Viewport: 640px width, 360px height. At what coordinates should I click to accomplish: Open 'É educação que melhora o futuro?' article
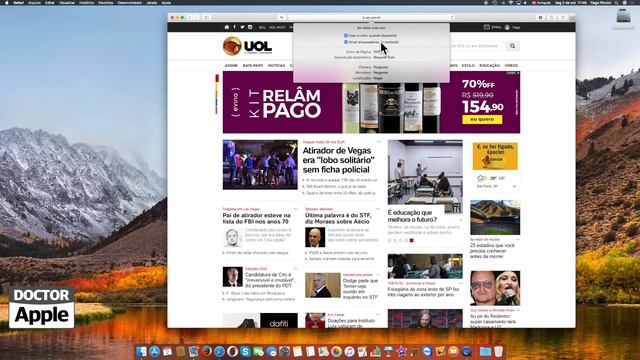(412, 216)
